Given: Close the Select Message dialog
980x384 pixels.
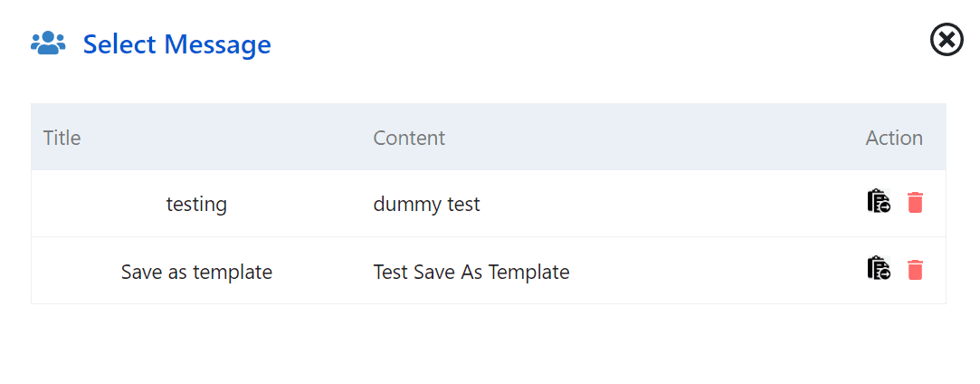Looking at the screenshot, I should click(x=947, y=40).
